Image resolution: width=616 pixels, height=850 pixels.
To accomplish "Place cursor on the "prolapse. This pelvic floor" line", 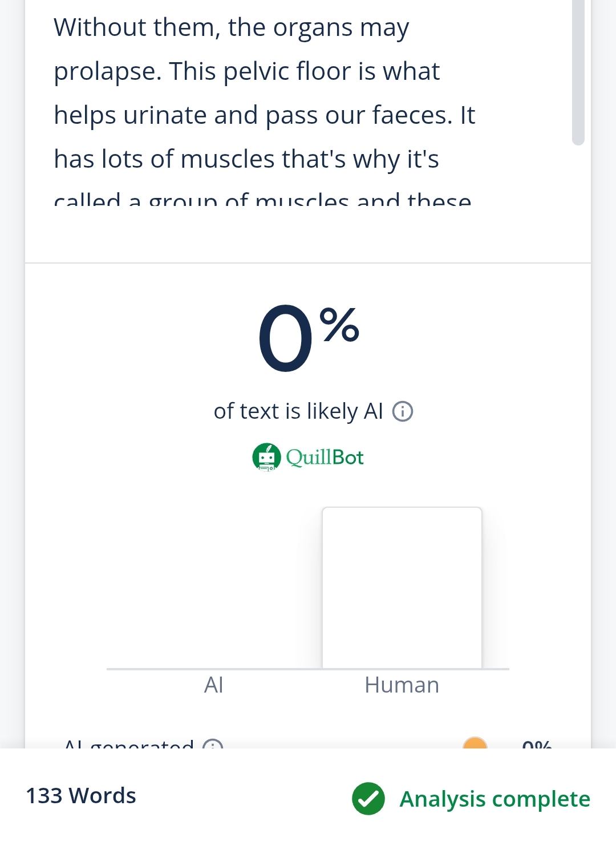I will [x=246, y=72].
